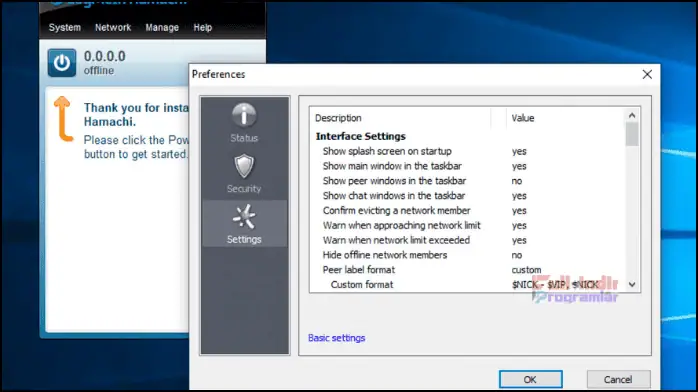Click the scroll down arrow of settings list
The image size is (698, 392).
coord(632,284)
